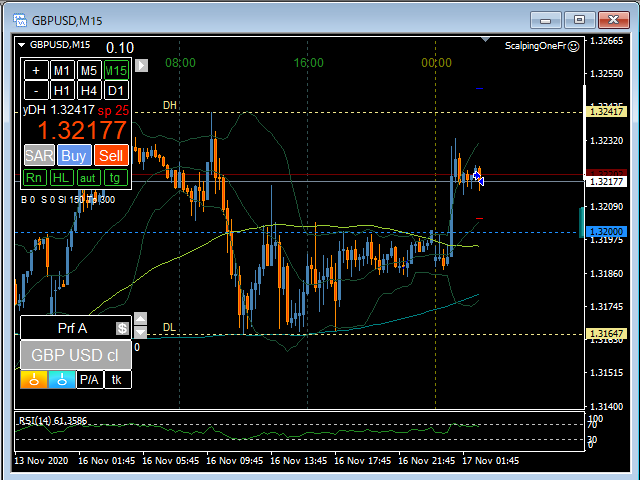Click the 0.10 lot size value
This screenshot has height=480, width=640.
point(120,48)
